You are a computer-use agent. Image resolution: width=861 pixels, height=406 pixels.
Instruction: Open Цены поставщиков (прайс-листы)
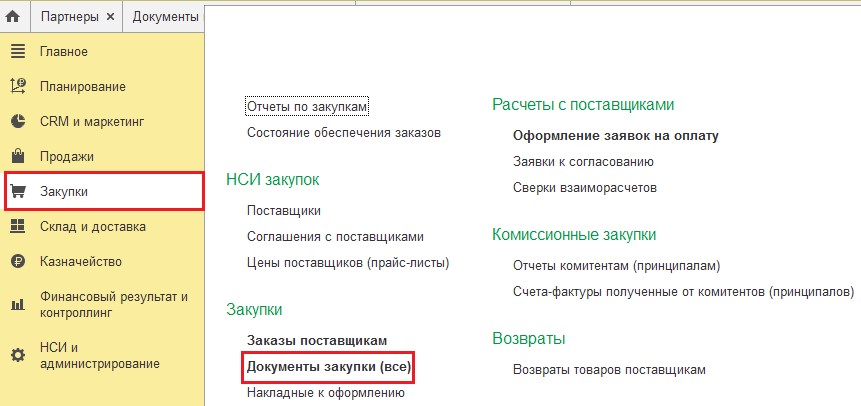(x=348, y=263)
